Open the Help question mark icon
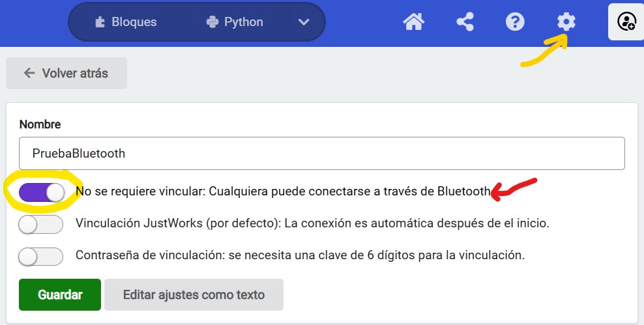The width and height of the screenshot is (644, 325). click(x=515, y=22)
